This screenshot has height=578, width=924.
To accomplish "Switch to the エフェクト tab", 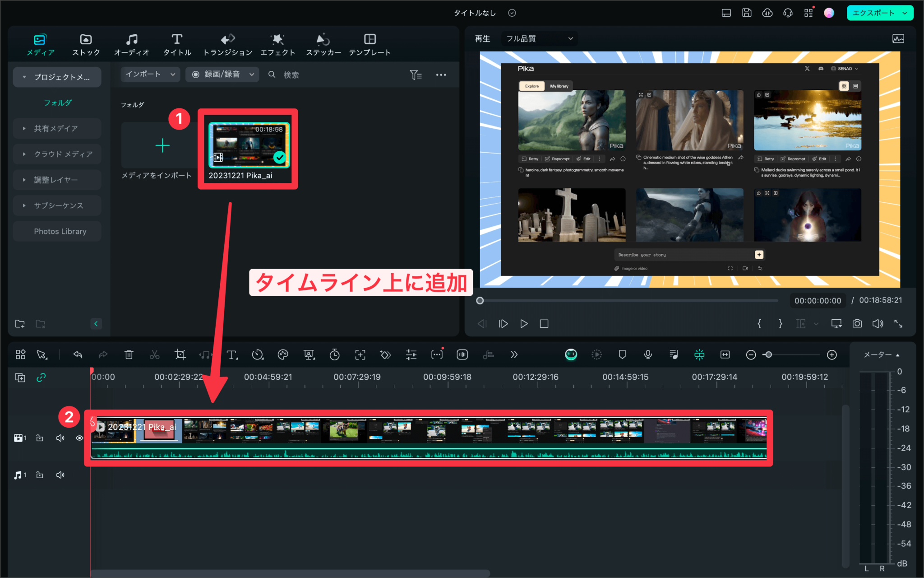I will coord(278,44).
